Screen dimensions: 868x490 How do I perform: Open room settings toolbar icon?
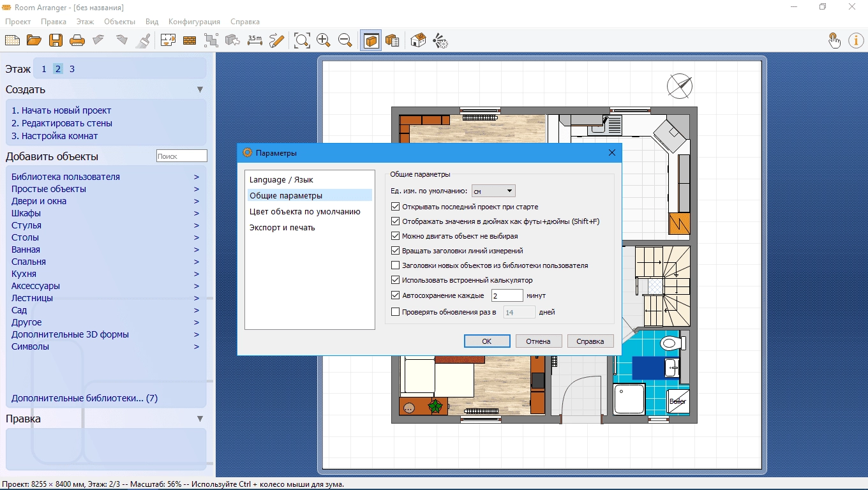[168, 40]
